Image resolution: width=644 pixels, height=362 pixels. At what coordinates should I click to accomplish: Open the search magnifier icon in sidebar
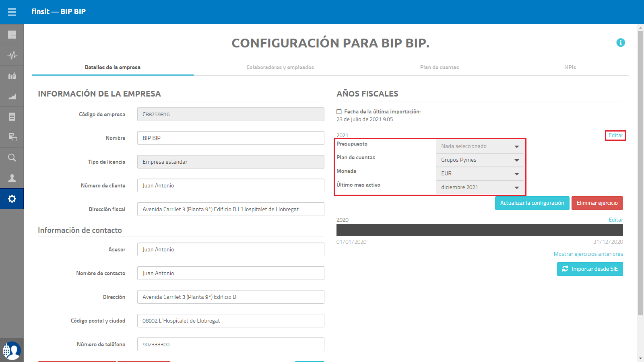12,158
